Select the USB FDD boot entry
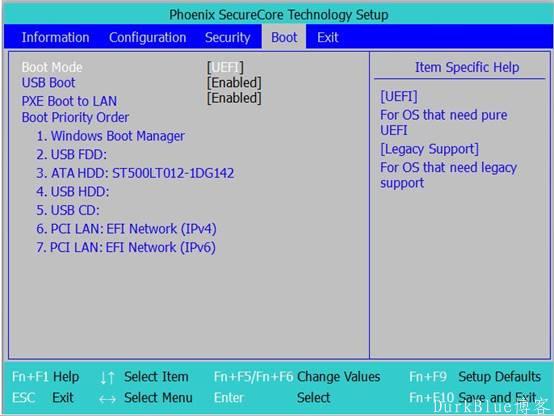Screen dimensions: 554x416 [72, 154]
